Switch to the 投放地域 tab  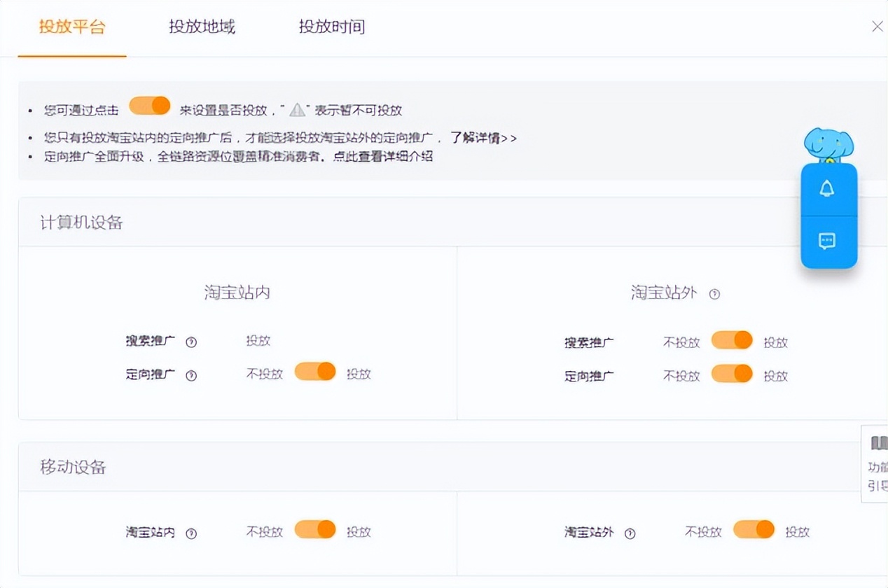pyautogui.click(x=202, y=27)
